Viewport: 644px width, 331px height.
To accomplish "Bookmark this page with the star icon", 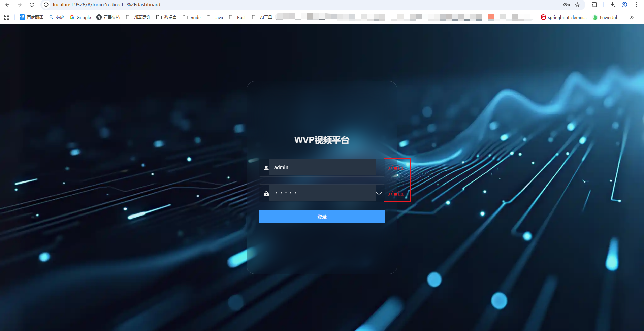I will pos(577,5).
